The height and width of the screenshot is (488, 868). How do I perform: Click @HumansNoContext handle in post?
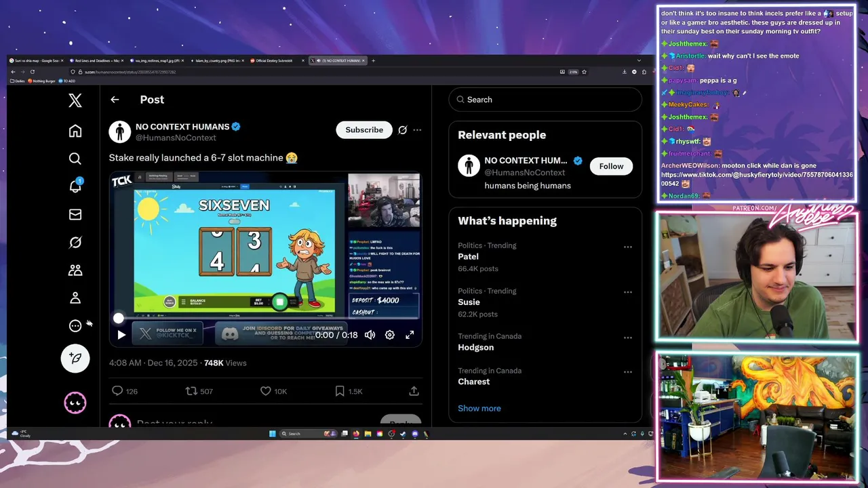(176, 138)
